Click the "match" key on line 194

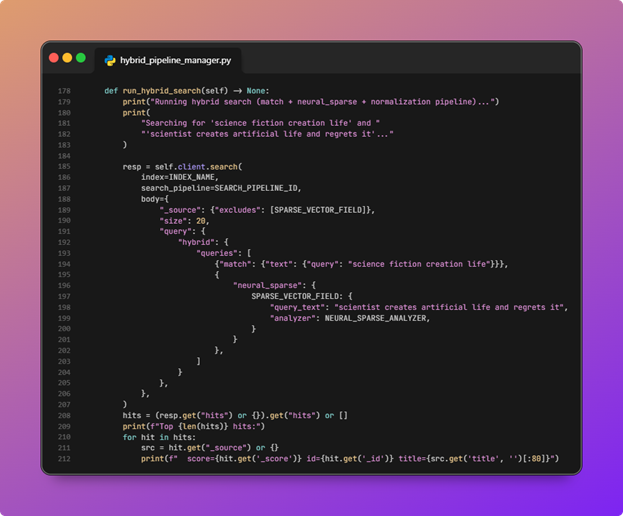[233, 264]
